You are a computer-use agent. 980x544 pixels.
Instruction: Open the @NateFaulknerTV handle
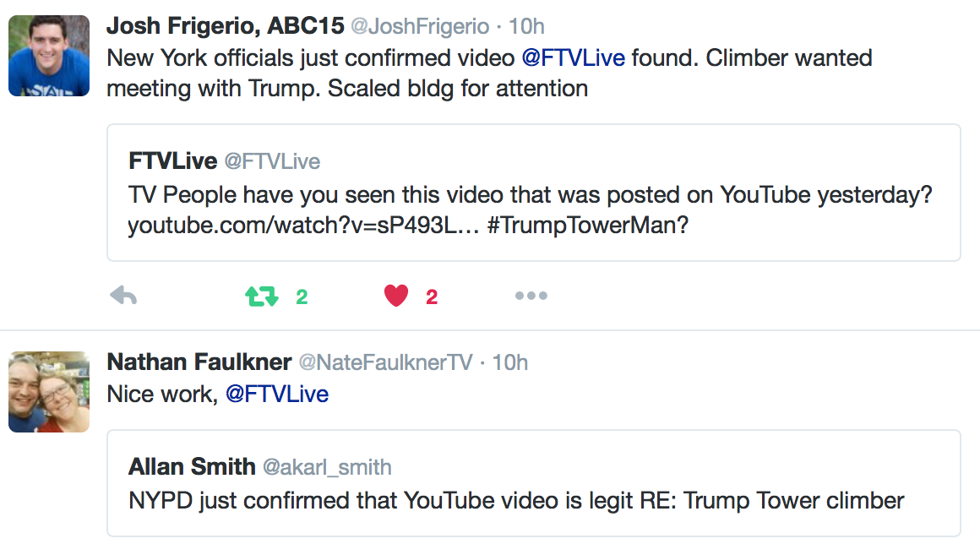(385, 363)
